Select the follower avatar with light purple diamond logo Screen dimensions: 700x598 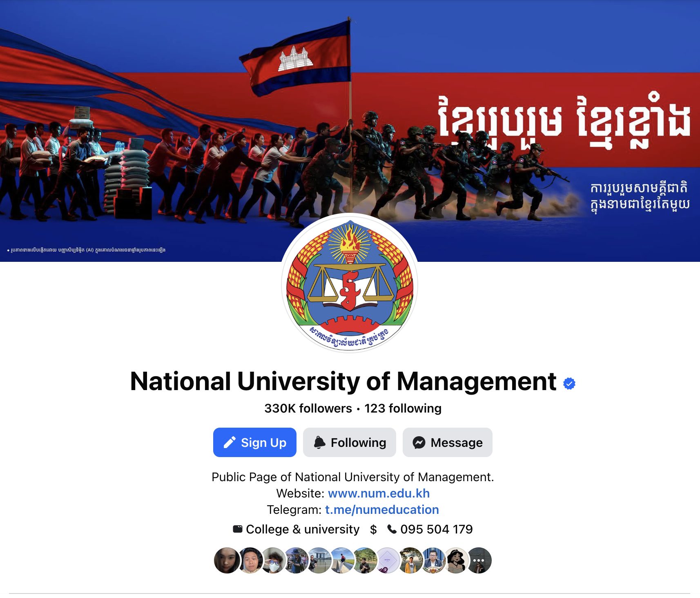387,560
